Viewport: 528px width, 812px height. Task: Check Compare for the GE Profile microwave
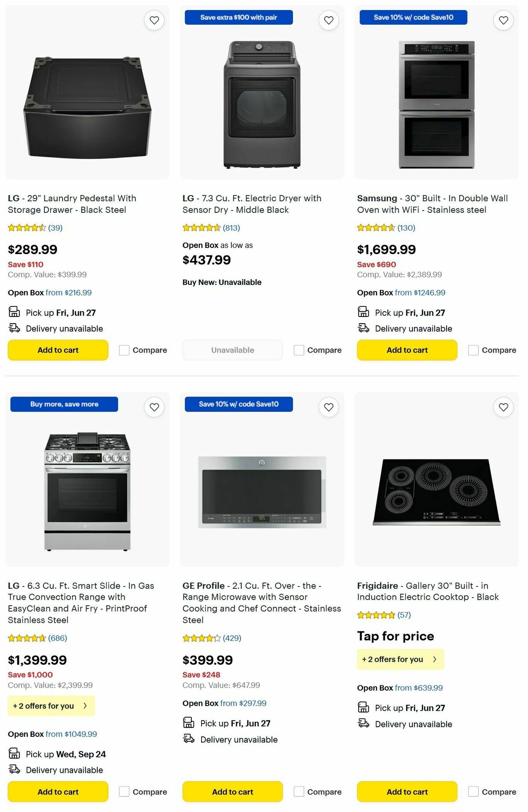299,791
